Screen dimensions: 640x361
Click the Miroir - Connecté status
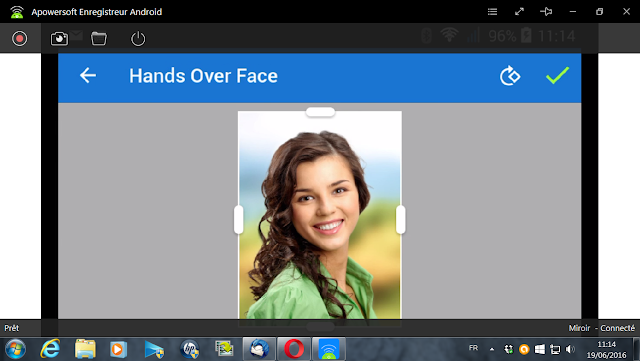(602, 328)
